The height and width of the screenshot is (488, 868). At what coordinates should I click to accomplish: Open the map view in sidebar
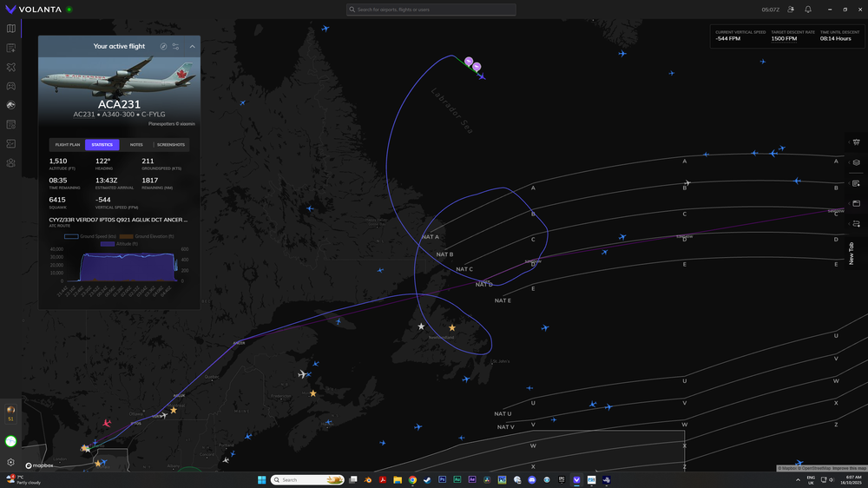tap(10, 29)
